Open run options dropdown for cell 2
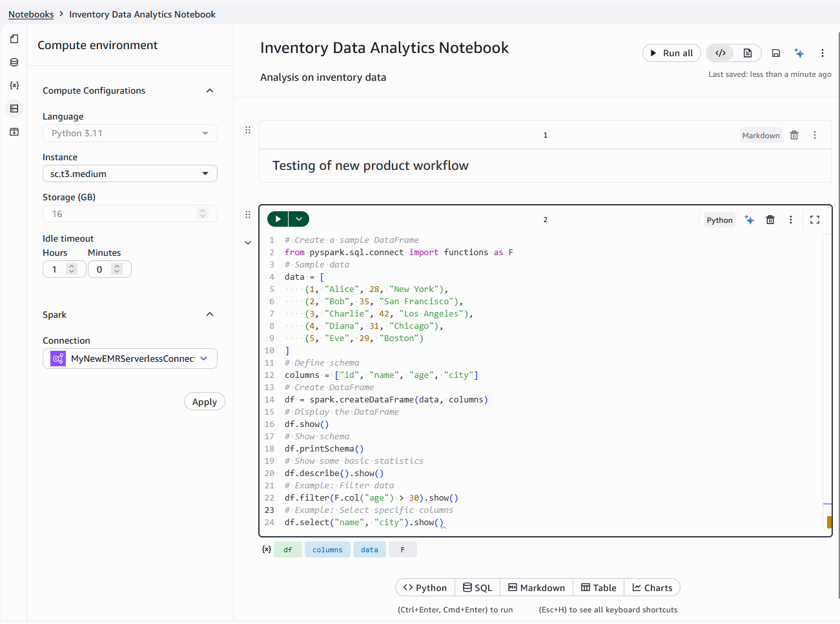Viewport: 840px width, 624px height. pos(299,219)
